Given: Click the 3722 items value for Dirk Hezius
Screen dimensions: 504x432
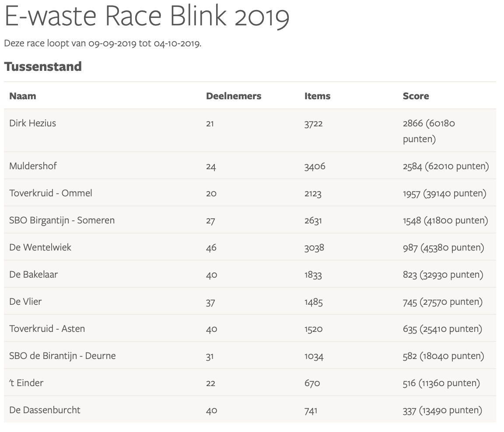Looking at the screenshot, I should click(313, 124).
